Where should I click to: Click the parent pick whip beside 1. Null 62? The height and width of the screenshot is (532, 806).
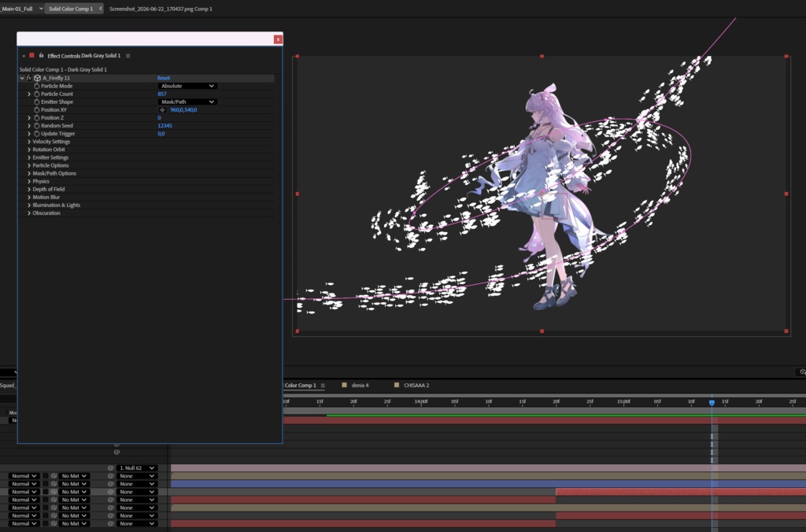110,468
